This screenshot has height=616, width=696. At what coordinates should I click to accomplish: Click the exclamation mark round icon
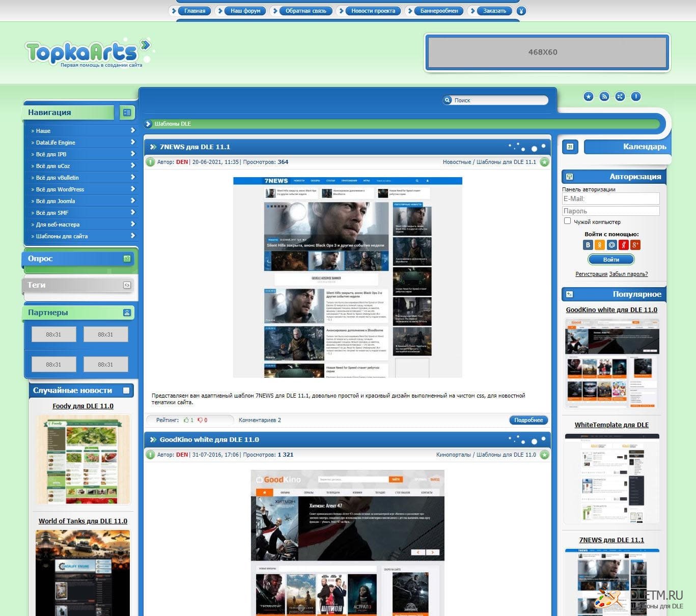coord(636,96)
